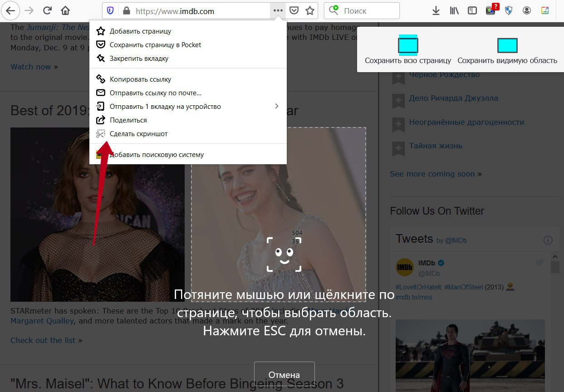Open the Firefox account avatar icon
Screen dimensions: 564x392
[527, 10]
